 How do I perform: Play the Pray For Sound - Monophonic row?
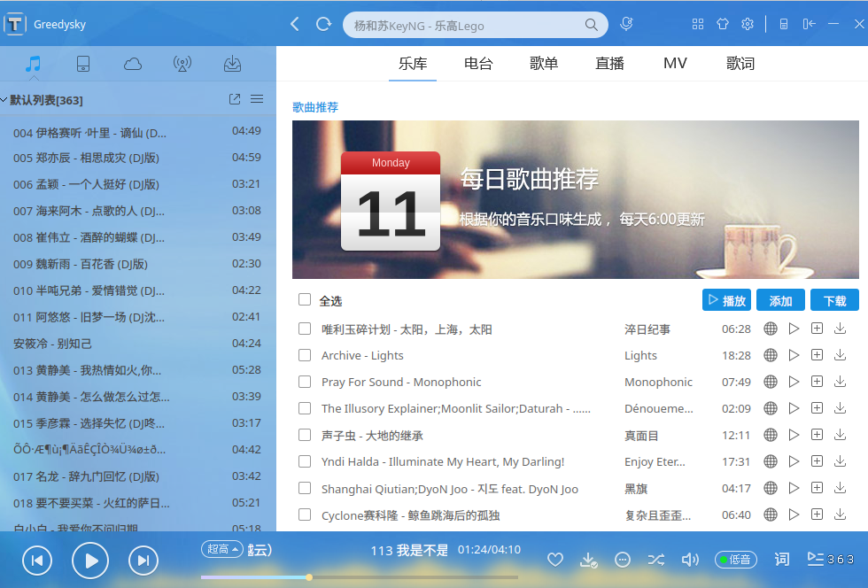click(x=794, y=382)
